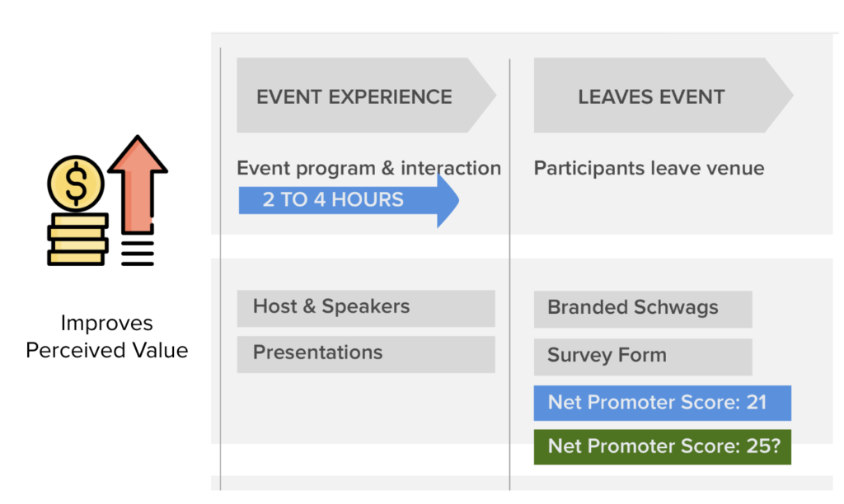Image resolution: width=844 pixels, height=504 pixels.
Task: Click the arrowhead tip of EVENT EXPERIENCE
Action: [482, 96]
